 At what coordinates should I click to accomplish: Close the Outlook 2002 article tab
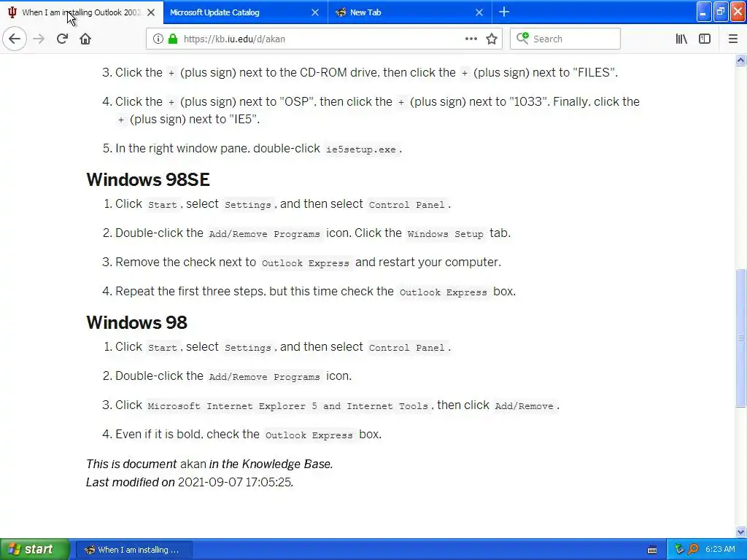click(x=151, y=12)
